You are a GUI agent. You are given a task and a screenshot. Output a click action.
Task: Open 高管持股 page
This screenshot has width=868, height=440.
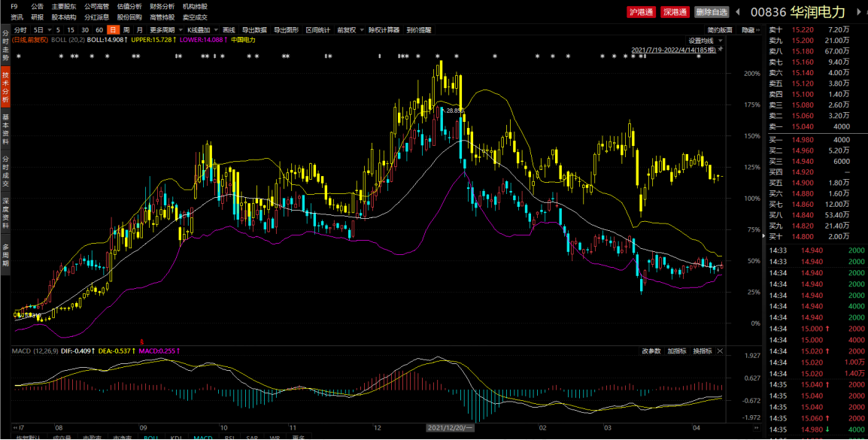[x=162, y=17]
